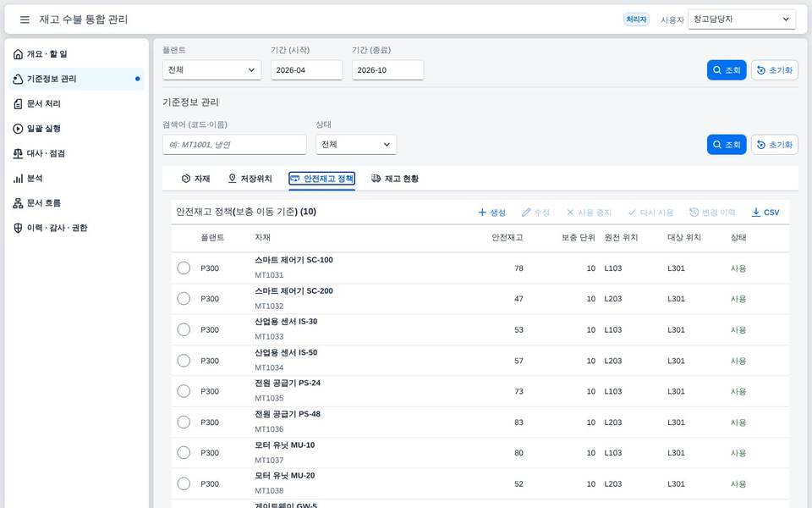Click the pencil icon for 수정
This screenshot has height=508, width=812.
(526, 212)
